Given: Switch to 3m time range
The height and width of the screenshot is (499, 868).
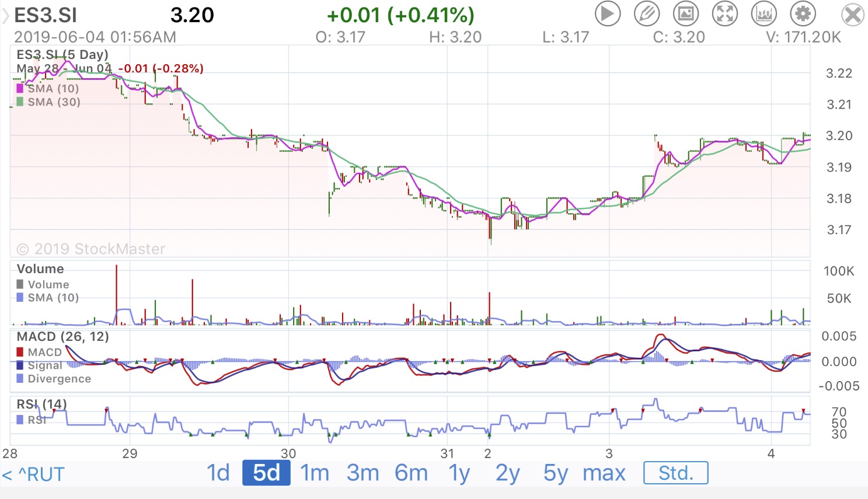Looking at the screenshot, I should pyautogui.click(x=362, y=473).
